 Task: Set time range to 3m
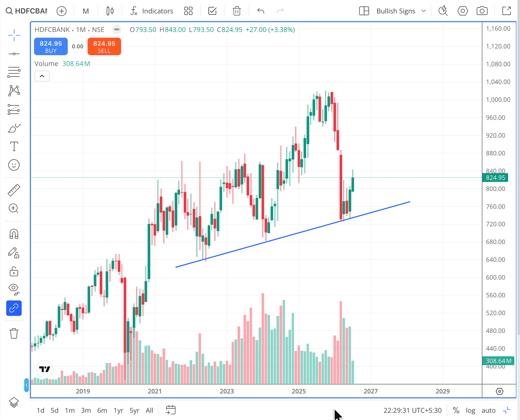86,410
